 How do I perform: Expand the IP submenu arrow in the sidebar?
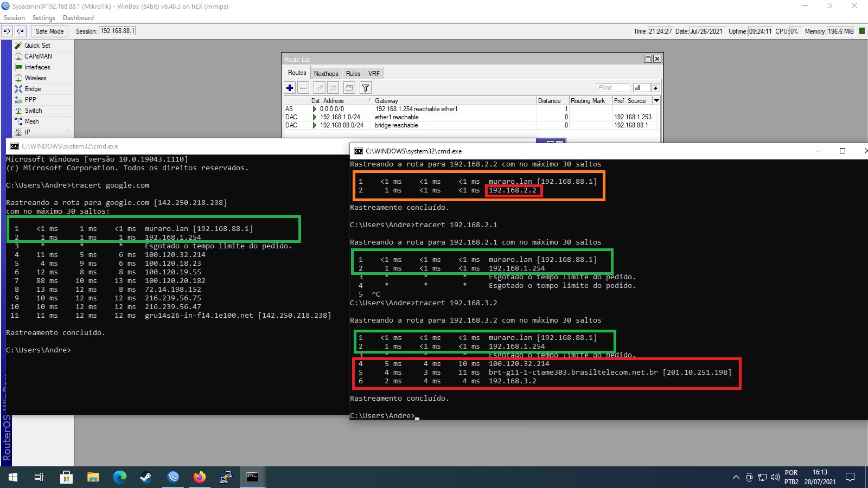point(68,132)
